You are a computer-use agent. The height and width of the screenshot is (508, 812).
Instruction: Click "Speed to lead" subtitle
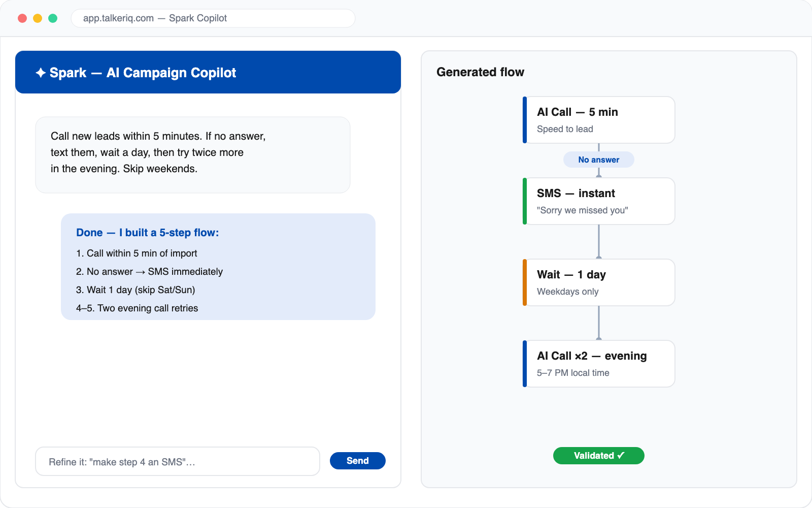point(565,129)
